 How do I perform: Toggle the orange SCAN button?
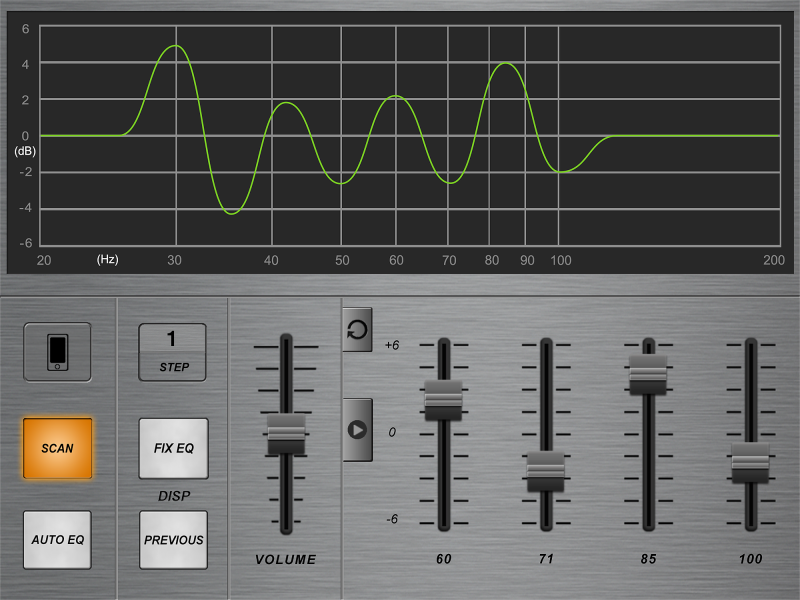click(57, 448)
